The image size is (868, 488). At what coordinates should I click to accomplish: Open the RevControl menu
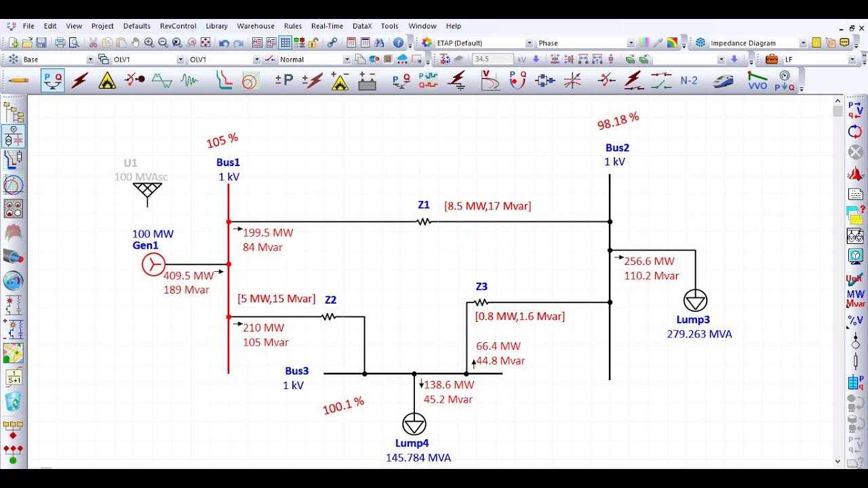click(178, 26)
